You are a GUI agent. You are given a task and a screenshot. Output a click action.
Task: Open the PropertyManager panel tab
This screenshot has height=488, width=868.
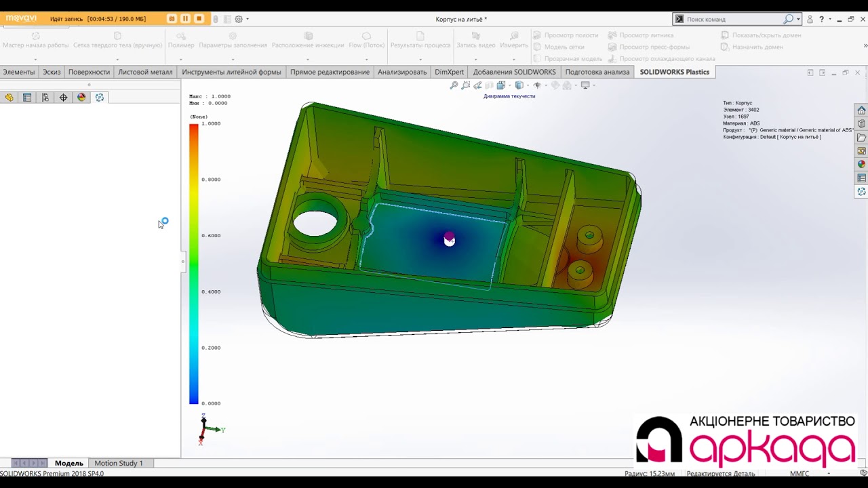(x=27, y=98)
